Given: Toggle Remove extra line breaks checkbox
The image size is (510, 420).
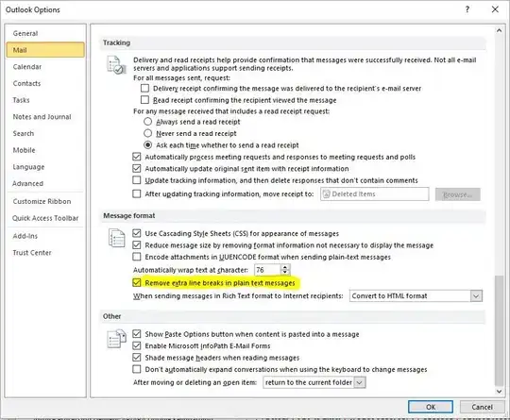Looking at the screenshot, I should 137,283.
